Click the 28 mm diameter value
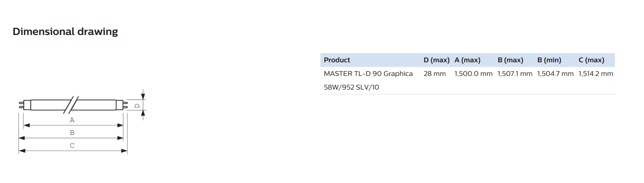 tap(435, 73)
